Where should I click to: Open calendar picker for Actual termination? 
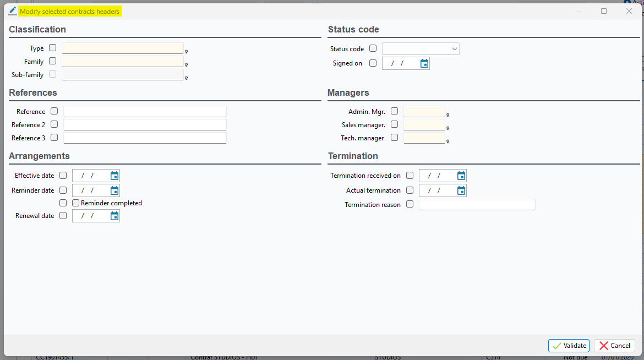coord(461,191)
